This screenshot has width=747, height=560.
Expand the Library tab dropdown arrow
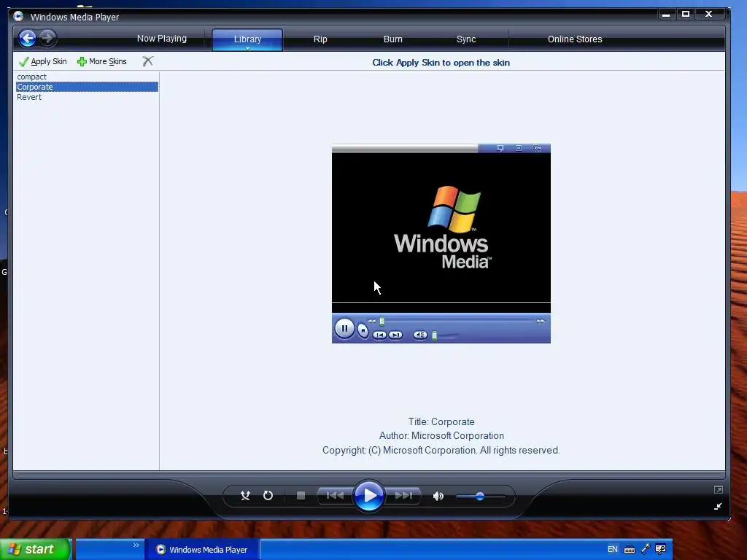247,48
